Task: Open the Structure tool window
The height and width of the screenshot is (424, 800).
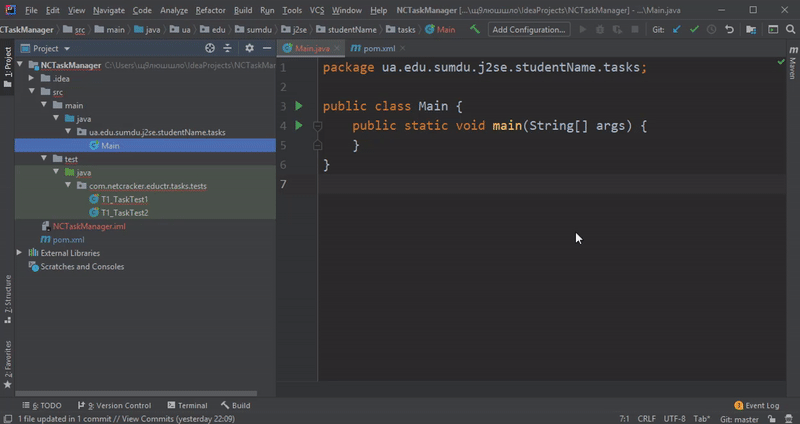Action: [8, 300]
